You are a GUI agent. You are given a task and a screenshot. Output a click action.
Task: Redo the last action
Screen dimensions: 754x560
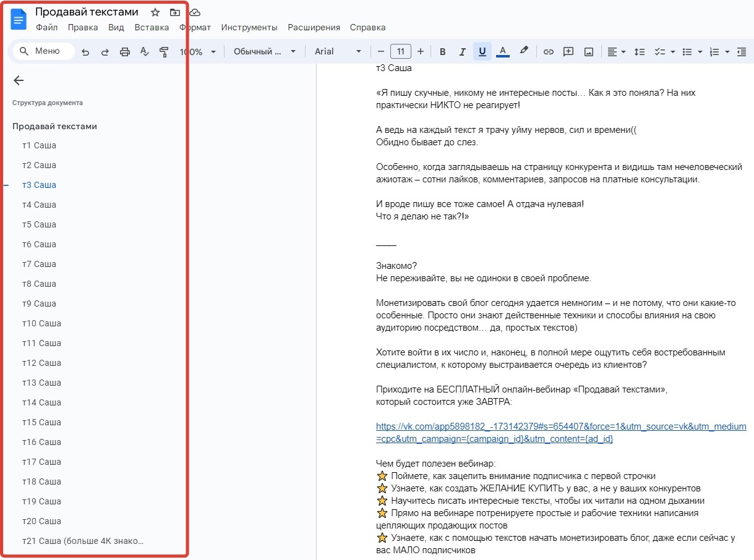(105, 52)
